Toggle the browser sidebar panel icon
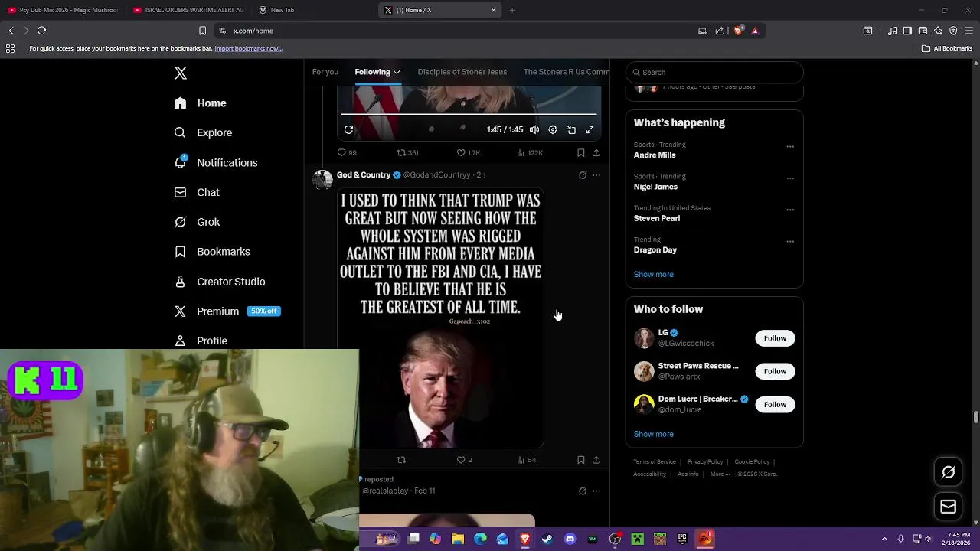The image size is (980, 551). (x=907, y=31)
